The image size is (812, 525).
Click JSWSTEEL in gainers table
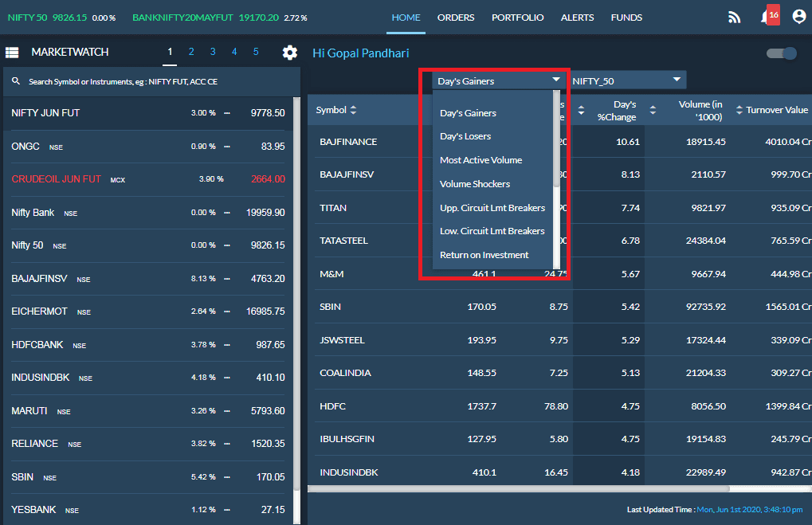tap(343, 340)
